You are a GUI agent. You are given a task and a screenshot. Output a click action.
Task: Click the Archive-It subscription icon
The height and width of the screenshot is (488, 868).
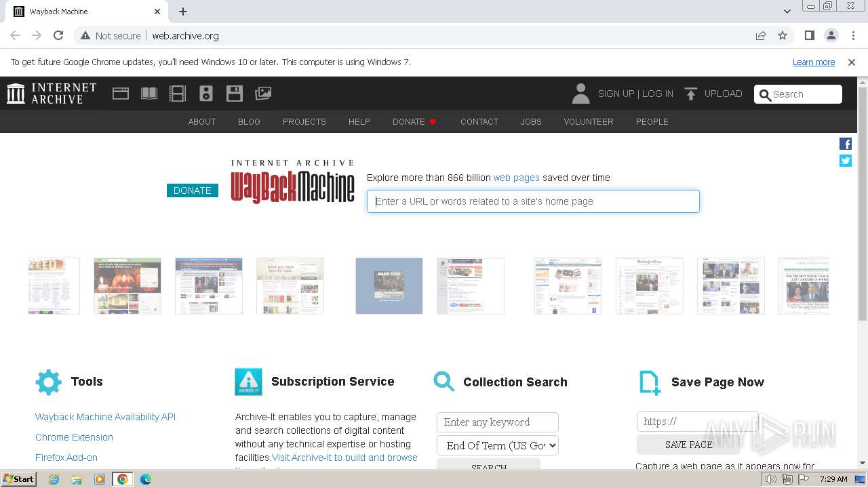(248, 382)
